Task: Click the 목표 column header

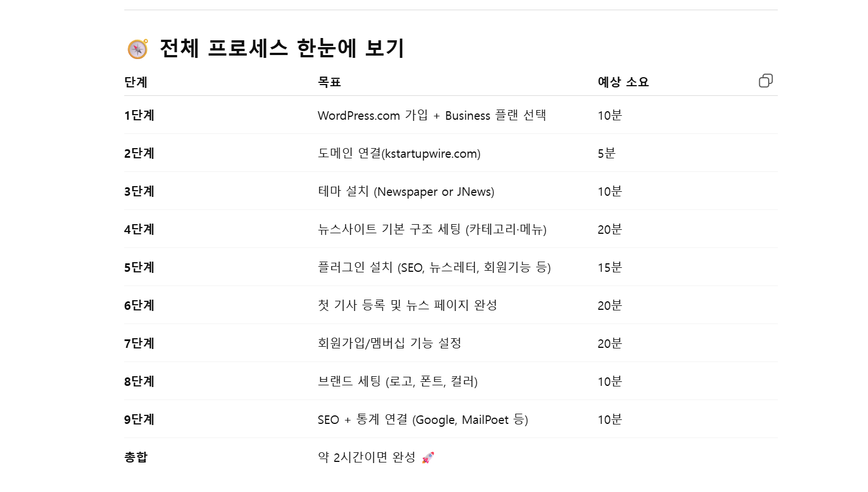Action: [x=329, y=82]
